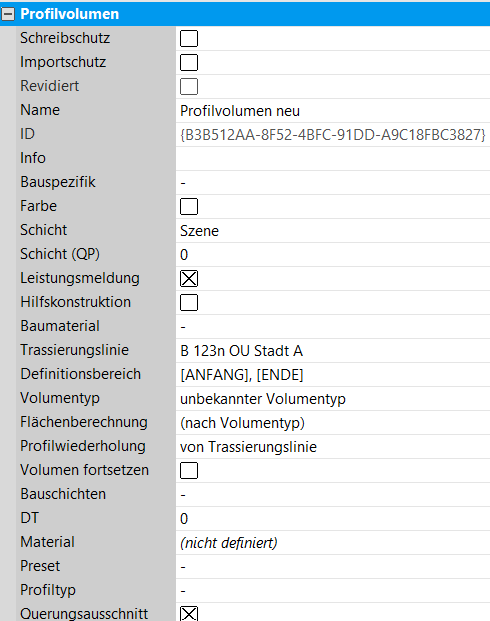Select the Trassierungslinie 'B 123n OU Stadt A'
The image size is (490, 621).
[333, 351]
